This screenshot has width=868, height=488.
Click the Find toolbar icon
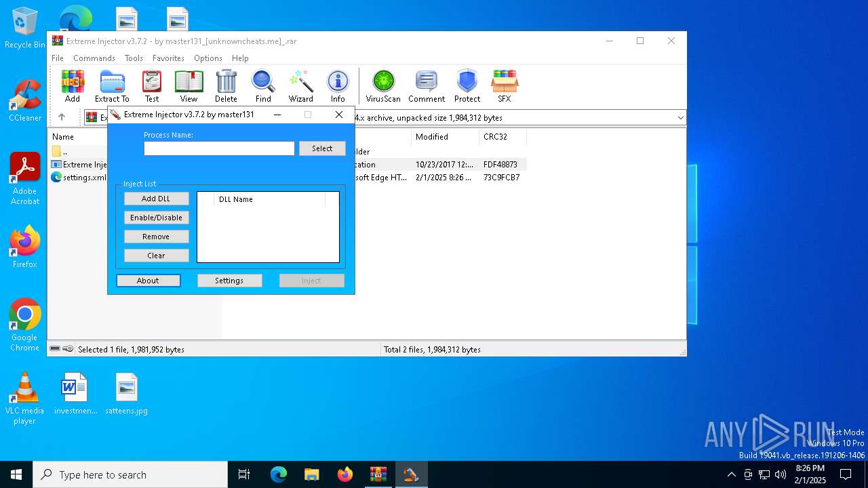[x=263, y=86]
